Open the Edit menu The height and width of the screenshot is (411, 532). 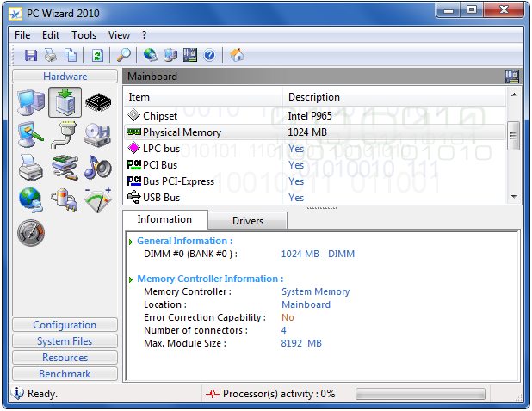(51, 35)
